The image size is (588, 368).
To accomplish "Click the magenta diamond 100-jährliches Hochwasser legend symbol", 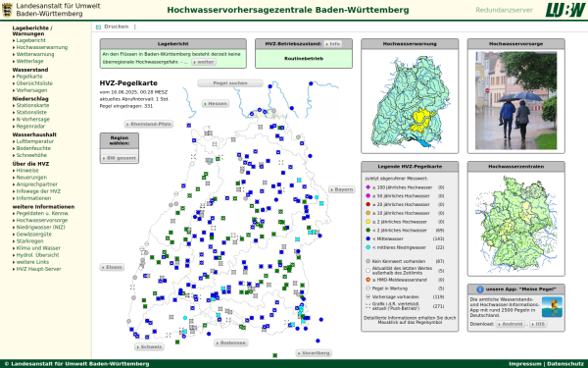I will point(367,187).
